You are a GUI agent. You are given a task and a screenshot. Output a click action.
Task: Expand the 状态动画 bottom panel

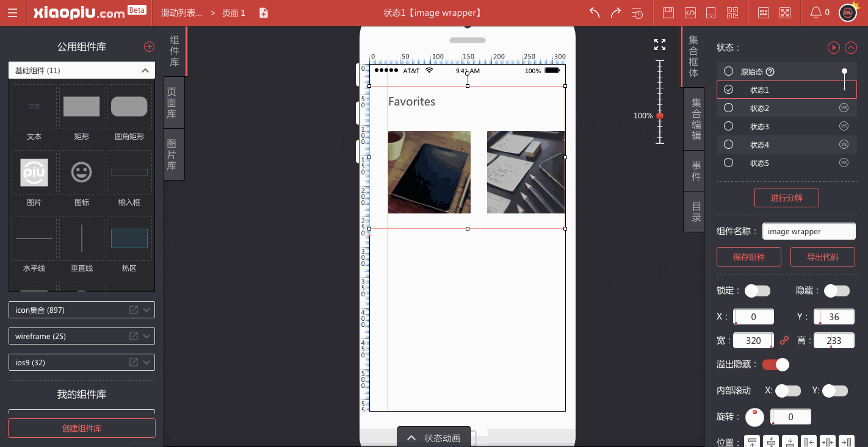(434, 438)
